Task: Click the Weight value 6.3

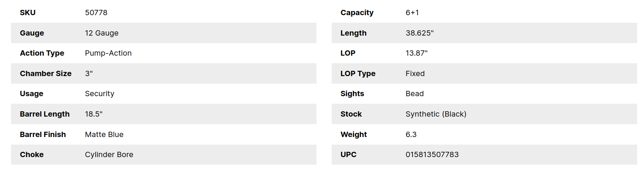Action: [x=411, y=134]
